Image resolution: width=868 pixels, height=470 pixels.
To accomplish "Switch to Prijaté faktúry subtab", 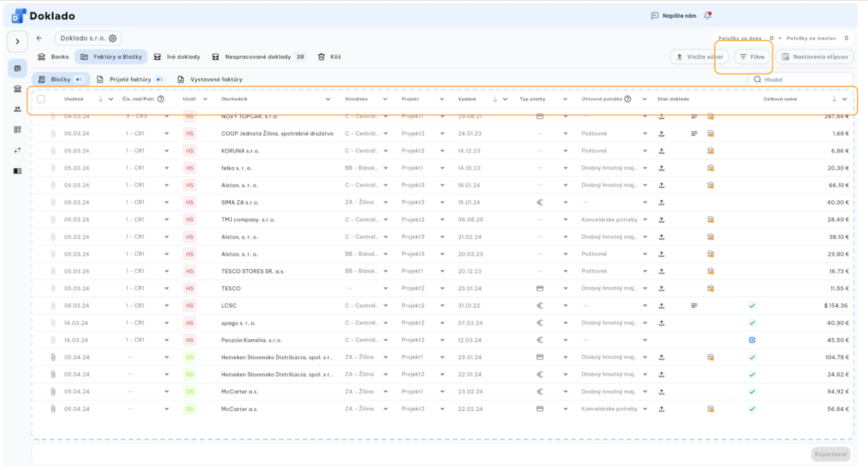I will 130,79.
